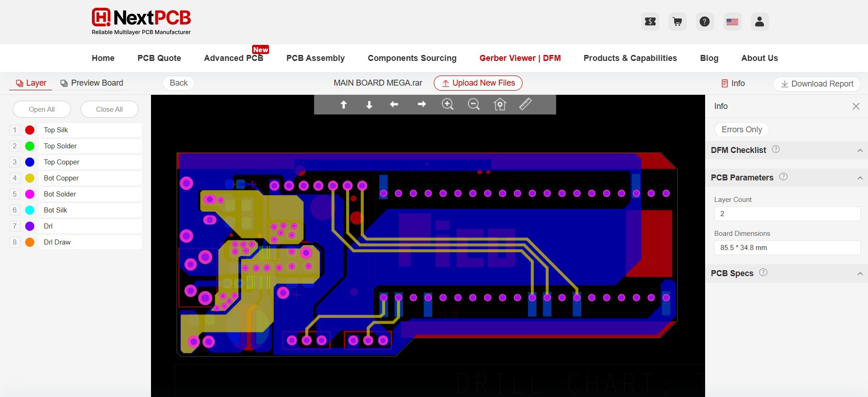Click the zoom in magnifier icon
The height and width of the screenshot is (397, 868).
click(447, 104)
